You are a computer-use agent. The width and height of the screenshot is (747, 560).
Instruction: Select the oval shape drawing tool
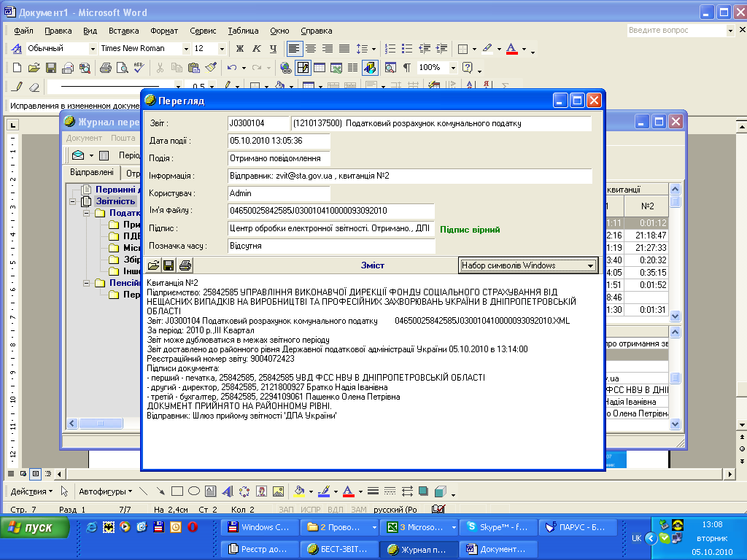[194, 491]
